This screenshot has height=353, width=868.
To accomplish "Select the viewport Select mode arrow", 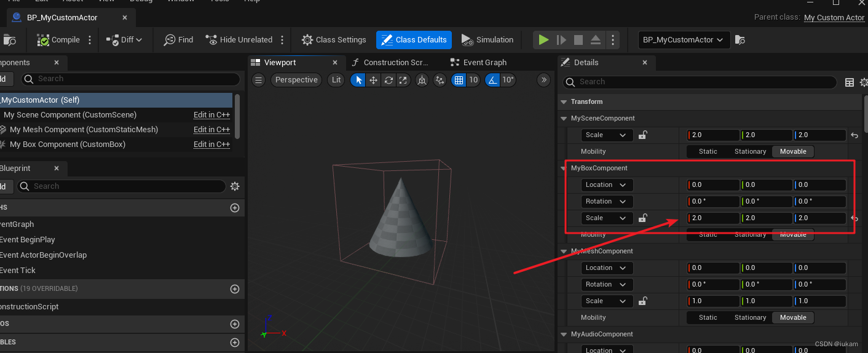I will 359,80.
